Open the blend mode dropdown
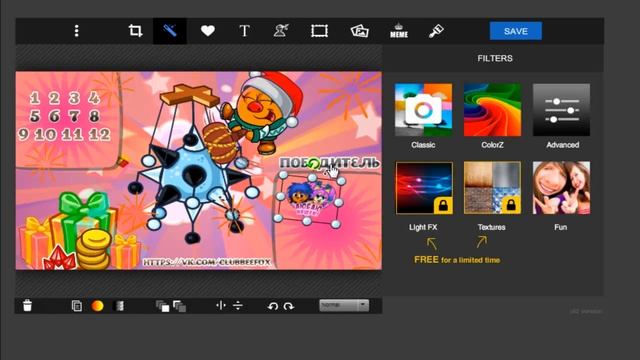The height and width of the screenshot is (360, 640). 344,305
